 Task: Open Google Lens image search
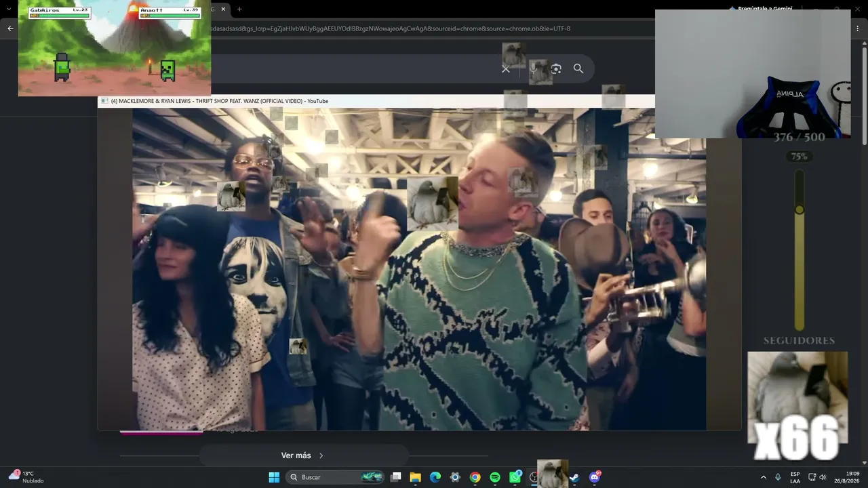pyautogui.click(x=556, y=68)
